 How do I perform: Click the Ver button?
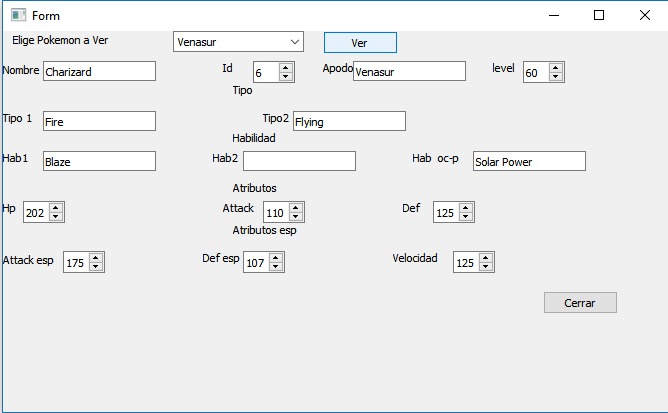(x=360, y=43)
